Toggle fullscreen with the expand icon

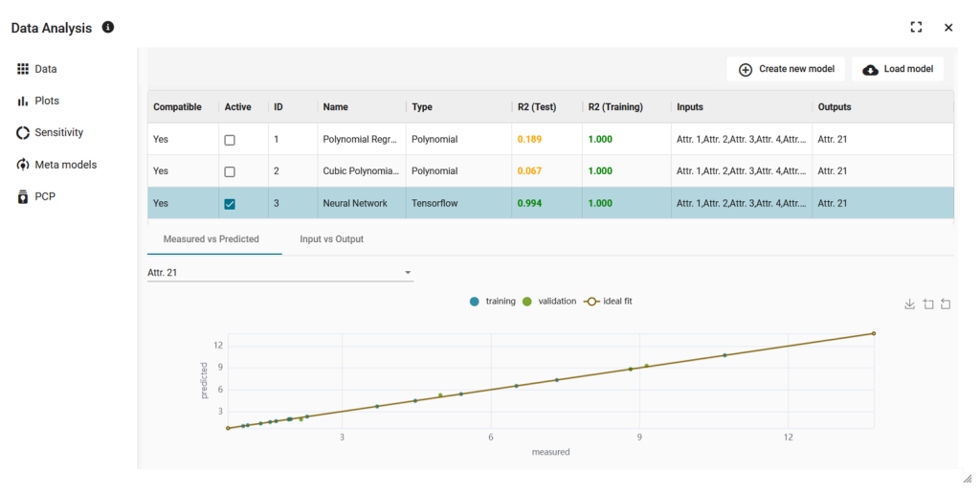pyautogui.click(x=916, y=27)
